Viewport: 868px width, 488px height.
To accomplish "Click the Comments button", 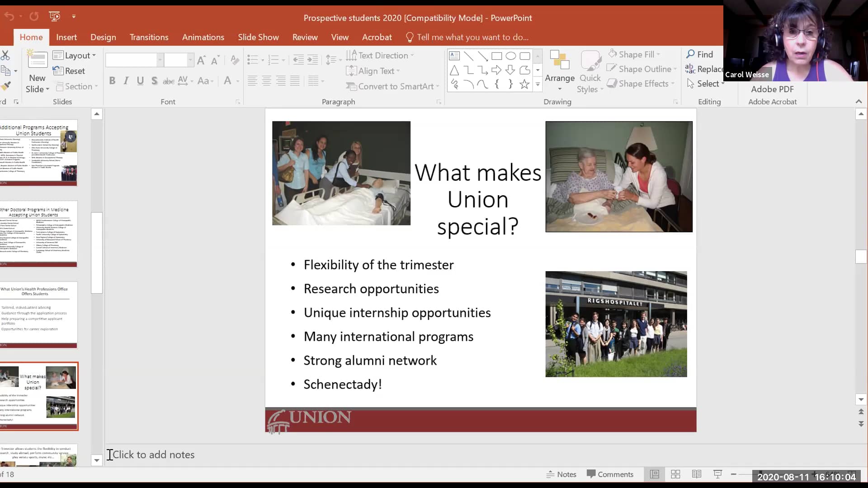I will tap(610, 474).
